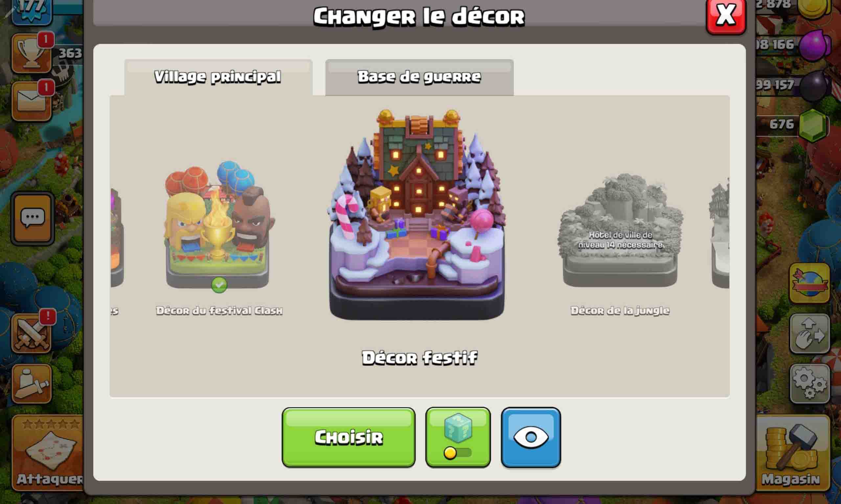The height and width of the screenshot is (504, 841).
Task: Click the Décor festif scenery preview
Action: click(x=417, y=215)
